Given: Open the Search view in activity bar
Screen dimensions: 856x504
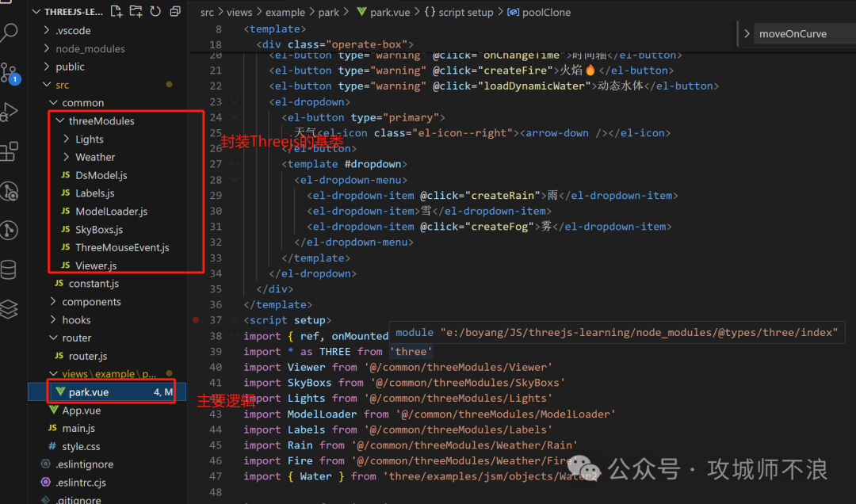Looking at the screenshot, I should tap(10, 32).
